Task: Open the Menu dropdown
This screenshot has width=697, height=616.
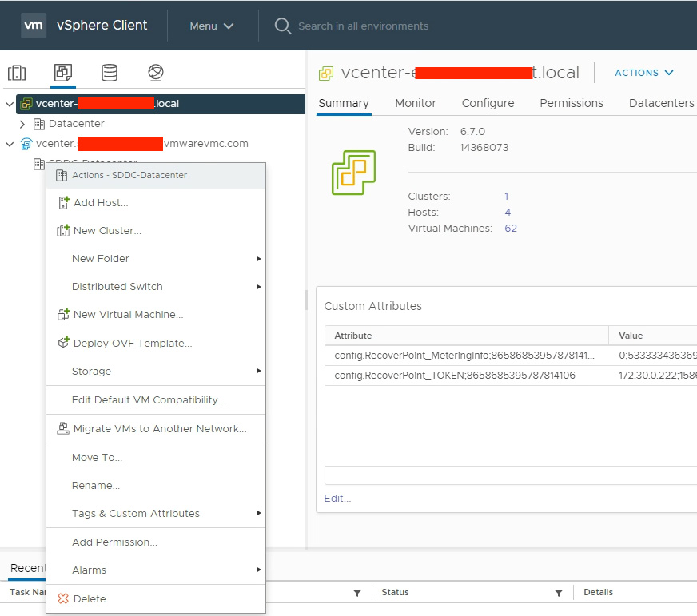Action: click(212, 26)
